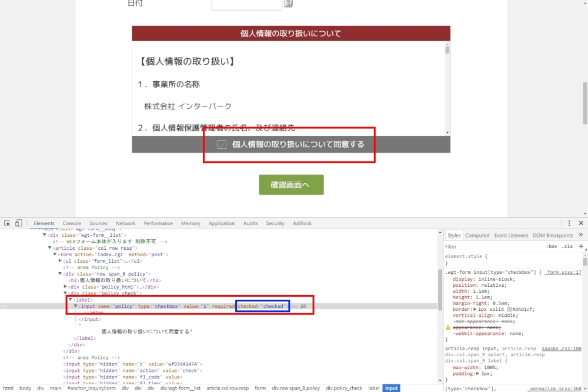Toggle the device toolbar icon

tap(18, 223)
